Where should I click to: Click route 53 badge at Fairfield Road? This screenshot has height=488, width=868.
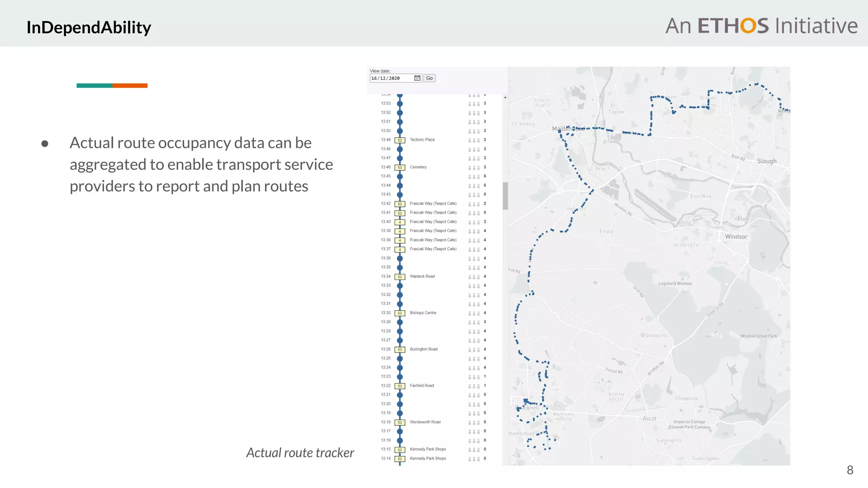400,386
